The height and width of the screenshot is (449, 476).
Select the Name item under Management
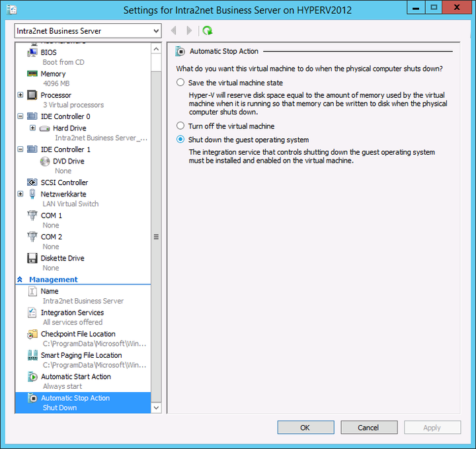(x=50, y=292)
